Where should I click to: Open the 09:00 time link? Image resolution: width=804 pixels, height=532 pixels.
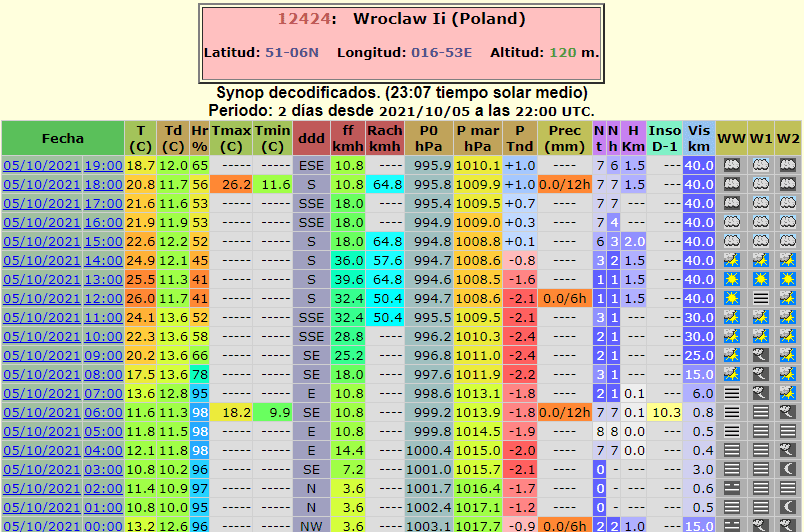click(104, 355)
